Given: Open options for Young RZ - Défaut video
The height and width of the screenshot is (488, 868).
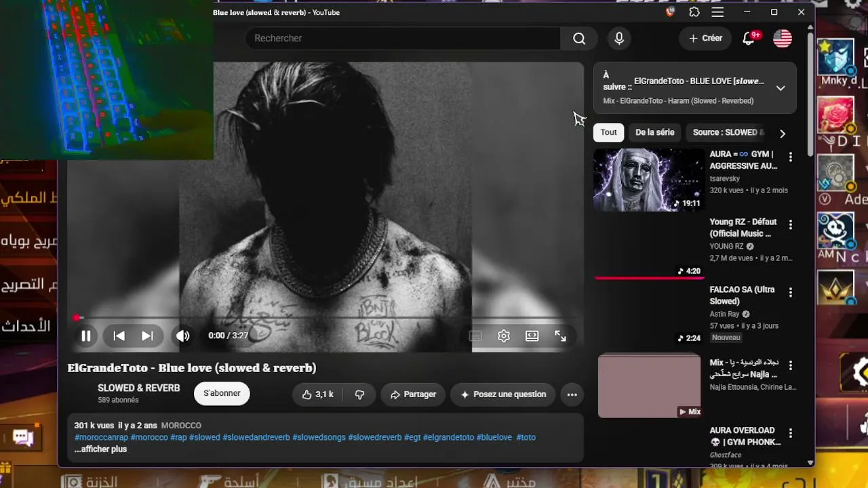Looking at the screenshot, I should pos(790,224).
